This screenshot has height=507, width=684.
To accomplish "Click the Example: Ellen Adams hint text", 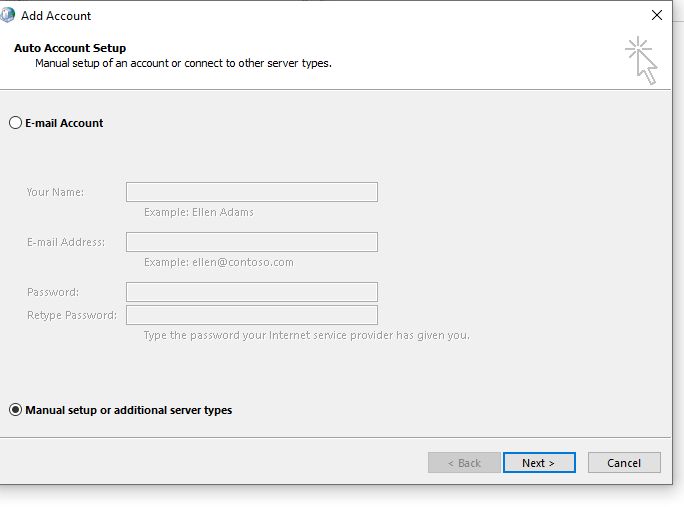I will tap(199, 212).
